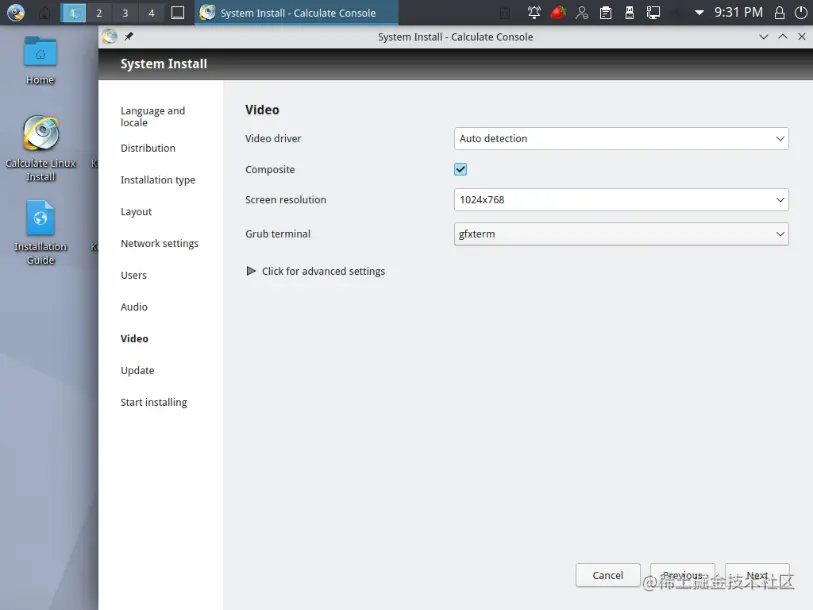Toggle the Composite checkbox

(460, 169)
